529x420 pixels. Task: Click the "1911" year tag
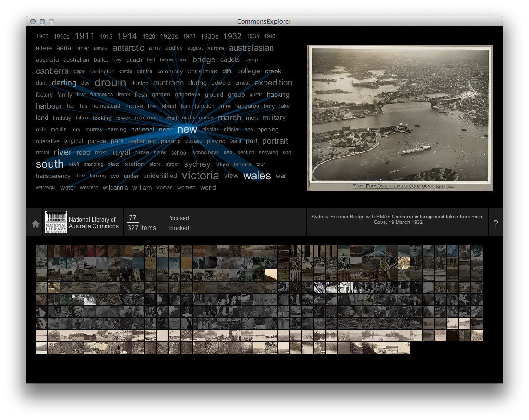pyautogui.click(x=85, y=35)
